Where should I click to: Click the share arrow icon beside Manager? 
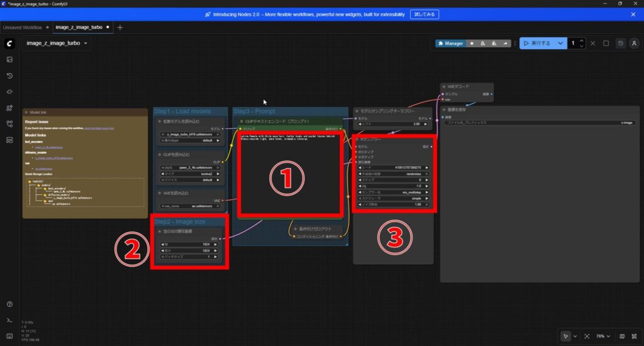coord(505,43)
